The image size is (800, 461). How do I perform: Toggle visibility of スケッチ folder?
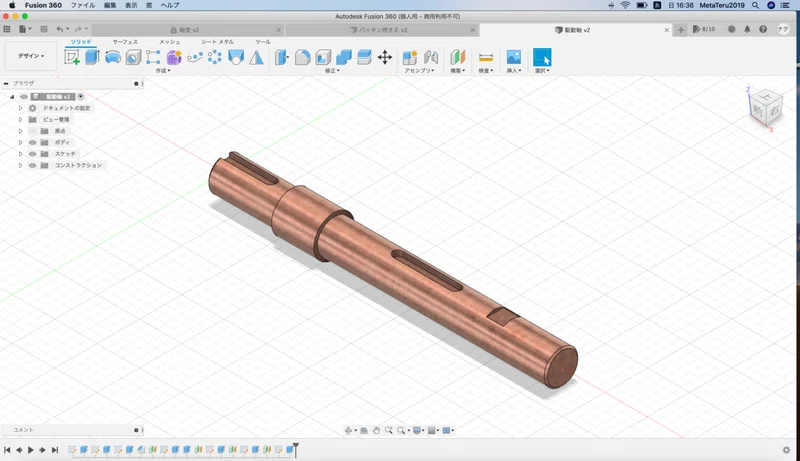pos(33,154)
